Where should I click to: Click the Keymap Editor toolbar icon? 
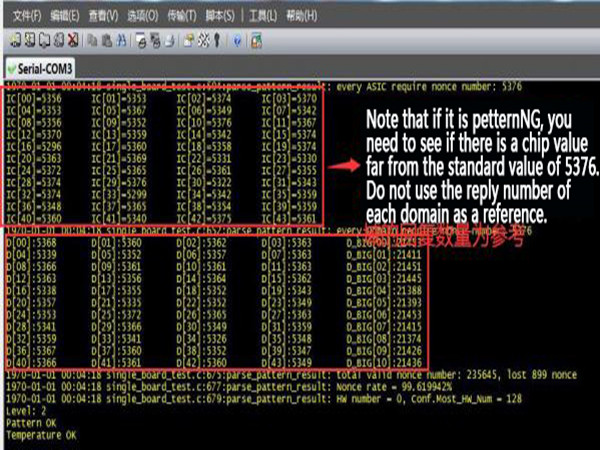point(204,40)
